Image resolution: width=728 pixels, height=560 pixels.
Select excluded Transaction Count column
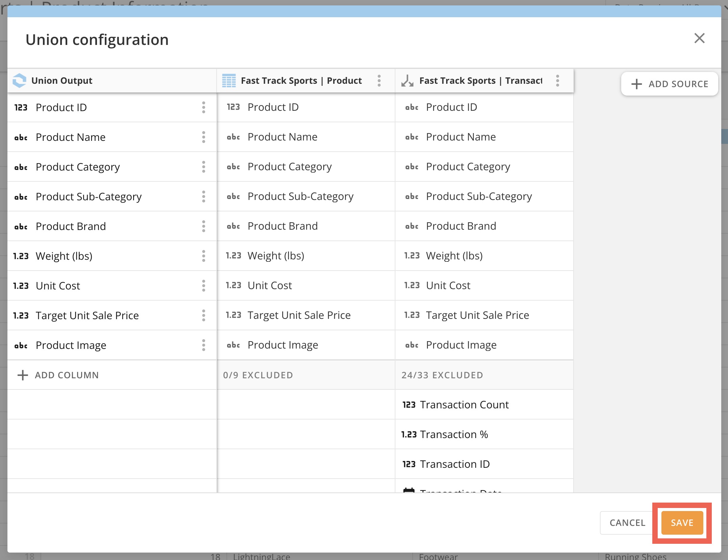(464, 405)
